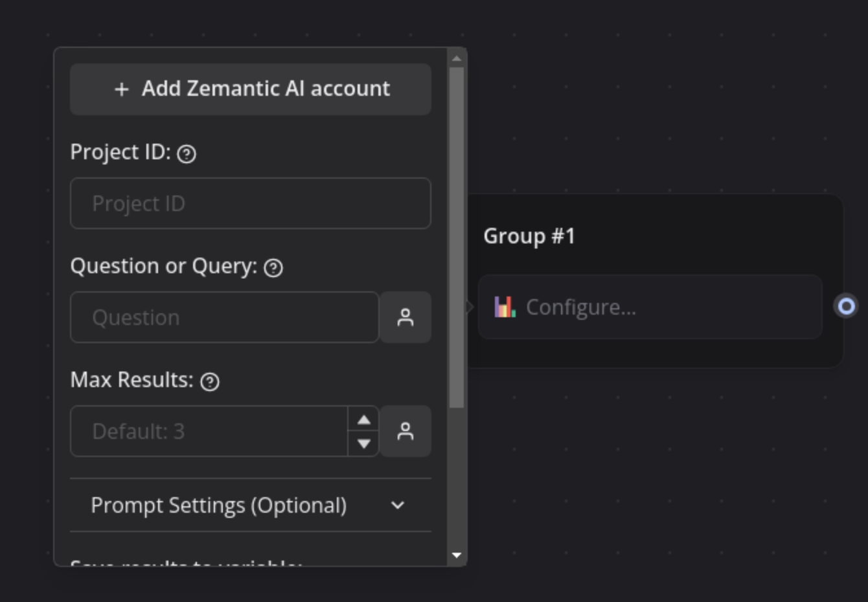Select the Group #1 title
The height and width of the screenshot is (602, 868).
pos(529,236)
